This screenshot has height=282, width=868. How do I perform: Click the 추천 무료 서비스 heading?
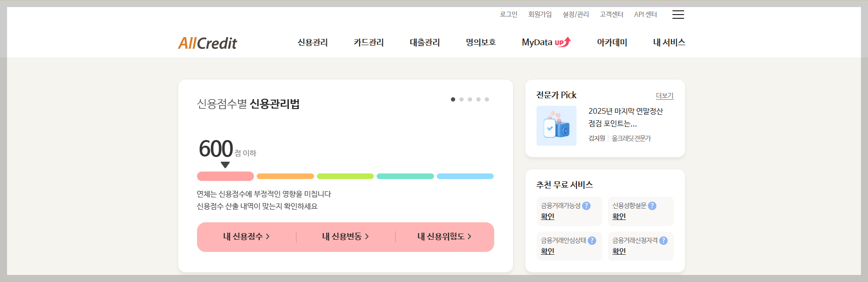pos(564,185)
